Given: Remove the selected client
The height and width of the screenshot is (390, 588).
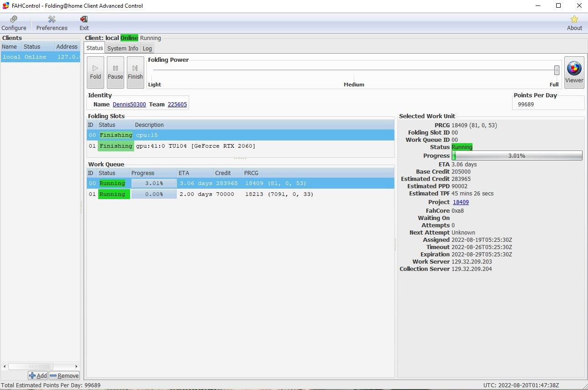Looking at the screenshot, I should [x=64, y=375].
